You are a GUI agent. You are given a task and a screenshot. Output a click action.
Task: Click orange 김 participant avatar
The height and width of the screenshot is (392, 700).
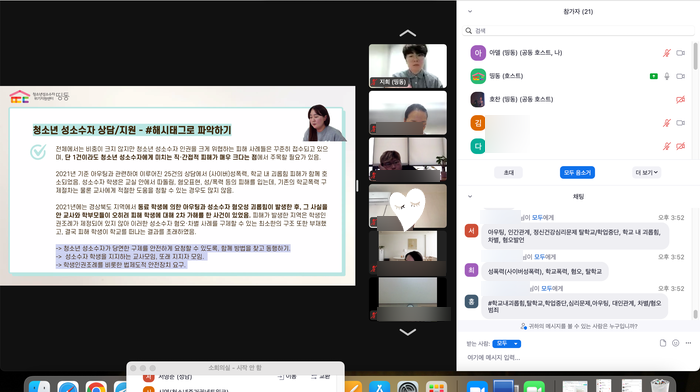click(478, 123)
